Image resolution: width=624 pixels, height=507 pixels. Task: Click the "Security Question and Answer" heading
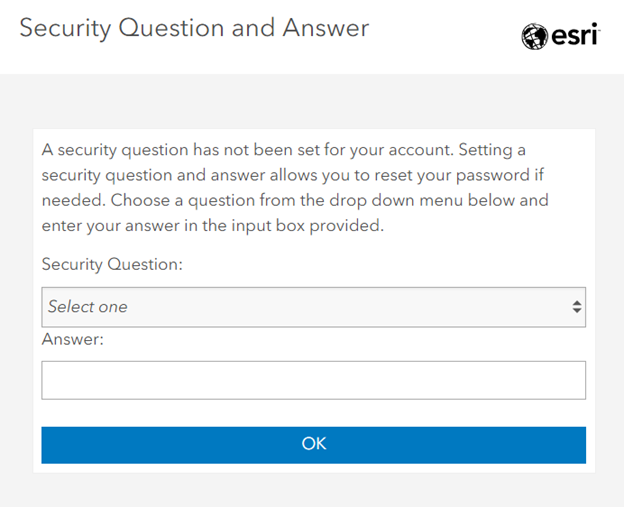194,28
